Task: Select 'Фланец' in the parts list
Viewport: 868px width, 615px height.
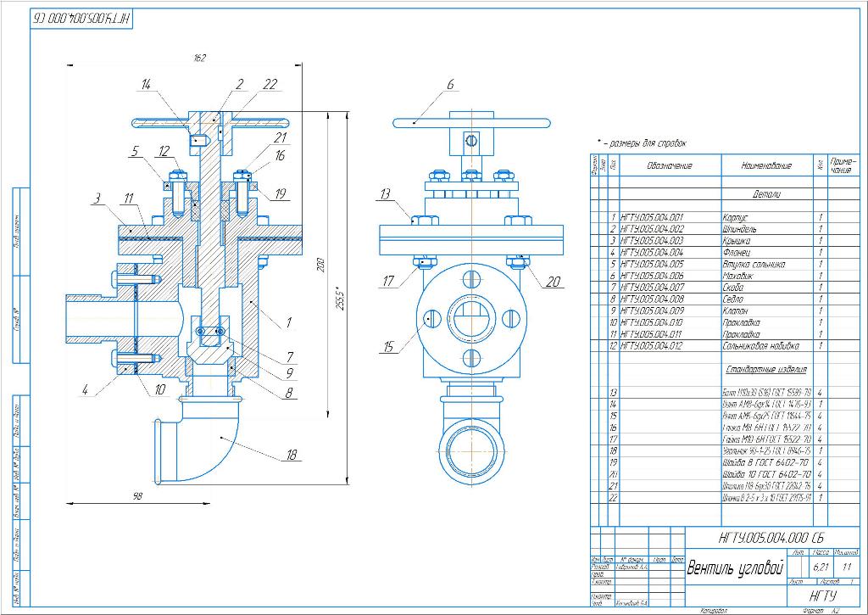Action: pyautogui.click(x=737, y=253)
